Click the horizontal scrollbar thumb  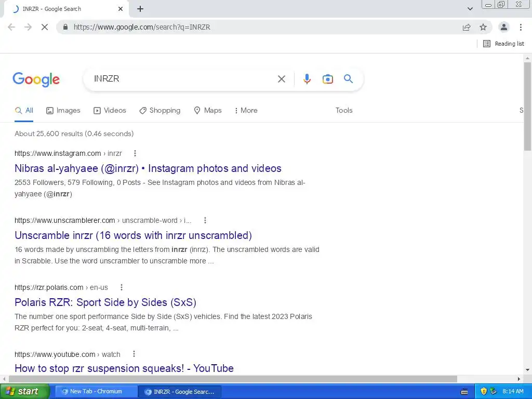(x=233, y=379)
